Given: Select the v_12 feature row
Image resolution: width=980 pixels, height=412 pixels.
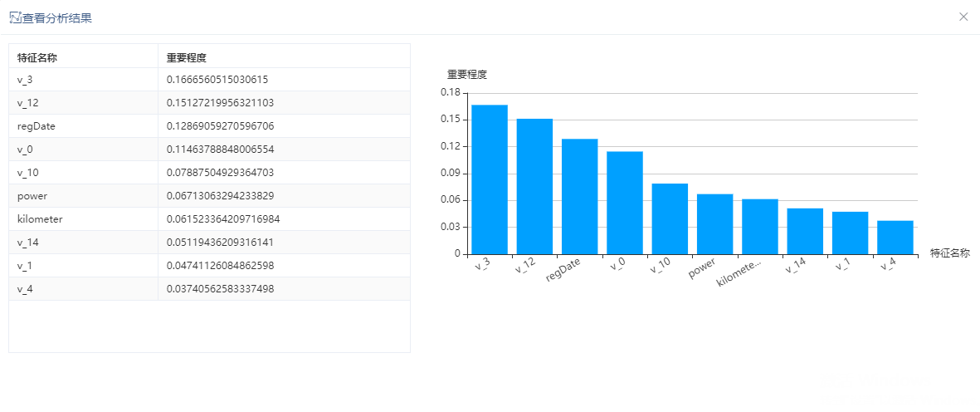Looking at the screenshot, I should pyautogui.click(x=209, y=102).
